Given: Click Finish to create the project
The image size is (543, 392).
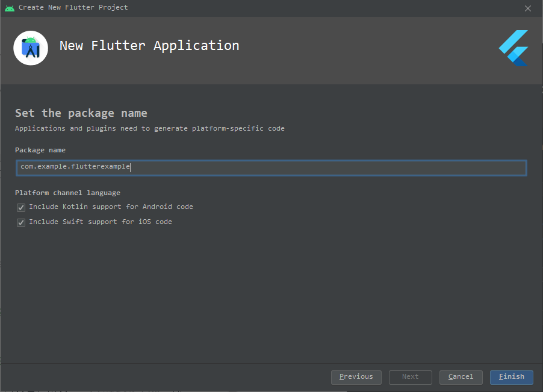Looking at the screenshot, I should pyautogui.click(x=512, y=377).
